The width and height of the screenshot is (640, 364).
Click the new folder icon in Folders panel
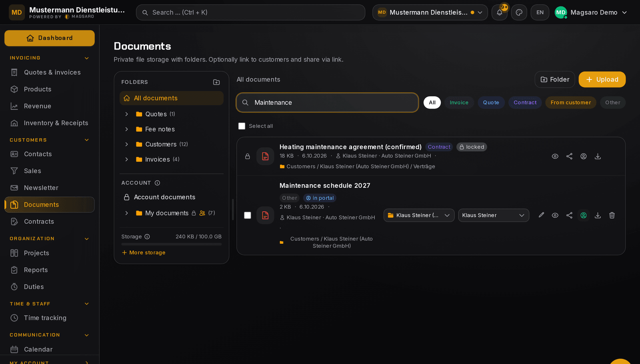pos(216,82)
